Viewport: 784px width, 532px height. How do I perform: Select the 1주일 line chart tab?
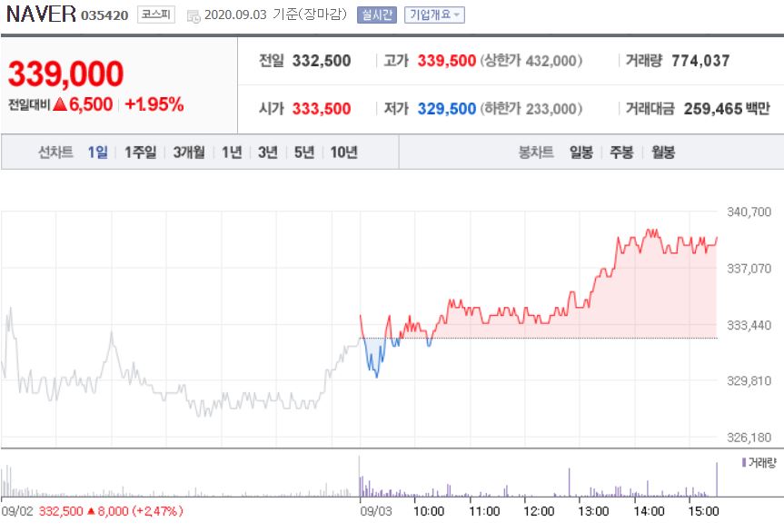[x=141, y=152]
